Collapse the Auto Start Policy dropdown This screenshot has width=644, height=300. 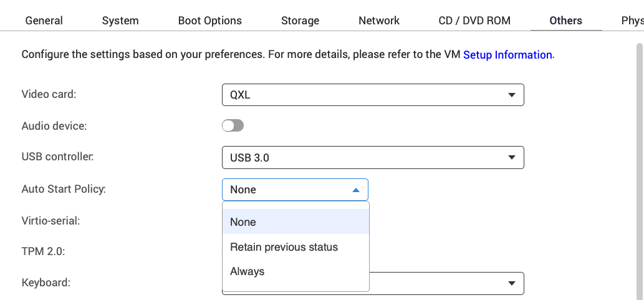355,190
